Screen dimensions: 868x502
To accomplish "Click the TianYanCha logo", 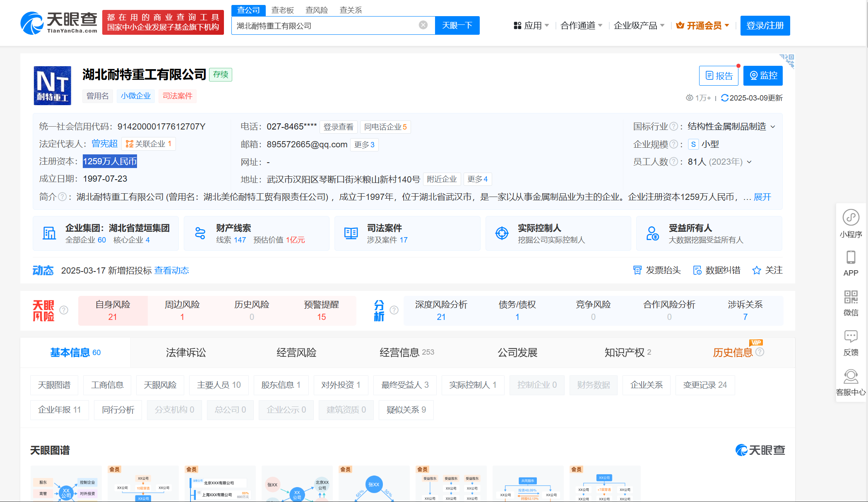I will (x=59, y=23).
